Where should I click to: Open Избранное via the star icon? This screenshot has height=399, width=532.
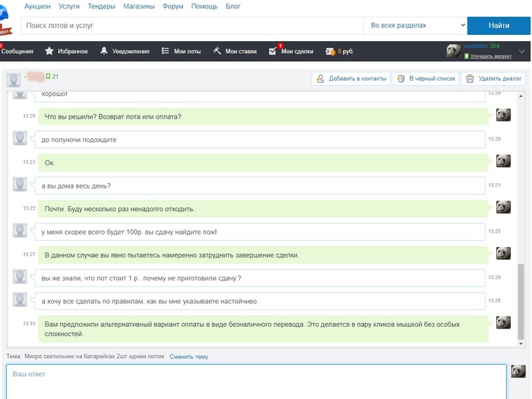[49, 51]
